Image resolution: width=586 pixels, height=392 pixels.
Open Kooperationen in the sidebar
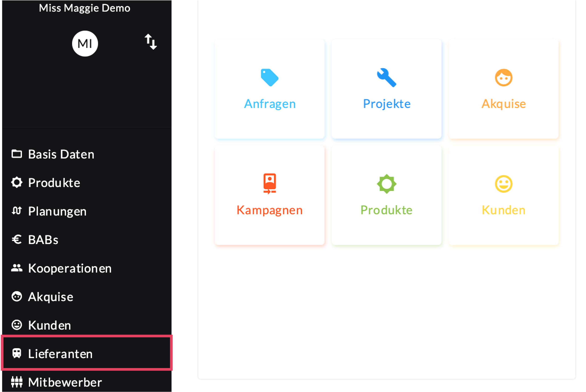point(70,268)
